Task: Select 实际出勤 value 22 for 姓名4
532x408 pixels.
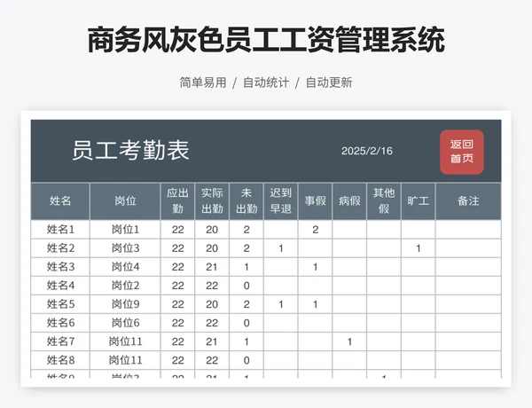Action: [212, 286]
